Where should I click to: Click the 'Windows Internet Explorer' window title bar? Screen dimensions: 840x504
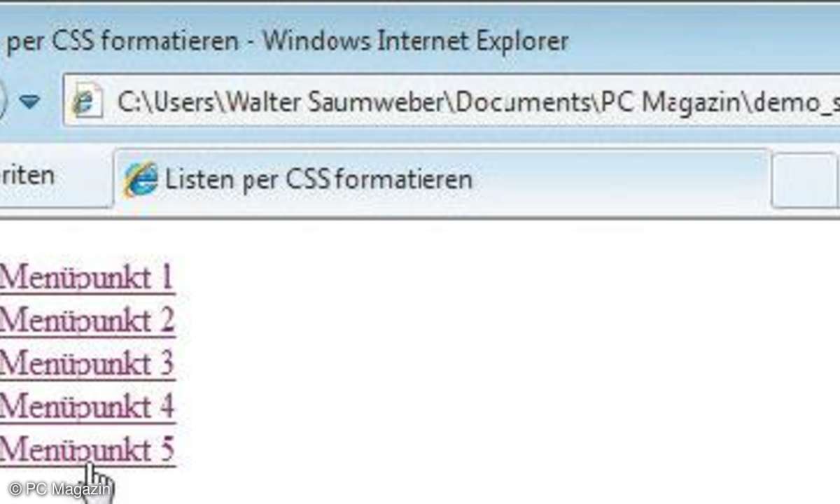point(415,41)
